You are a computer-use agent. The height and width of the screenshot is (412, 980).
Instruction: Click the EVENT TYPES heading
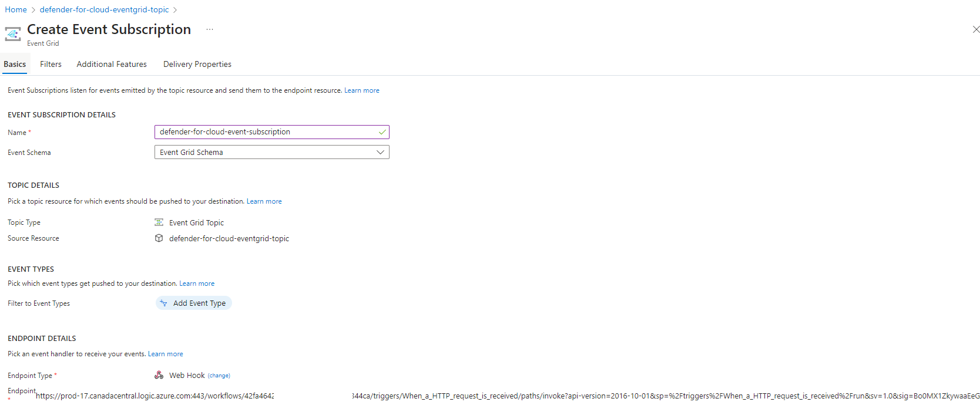point(31,269)
